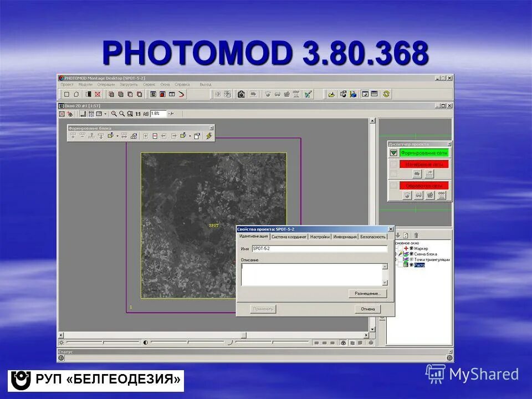Switch to the Система координат tab
This screenshot has height=399, width=532.
pyautogui.click(x=289, y=237)
